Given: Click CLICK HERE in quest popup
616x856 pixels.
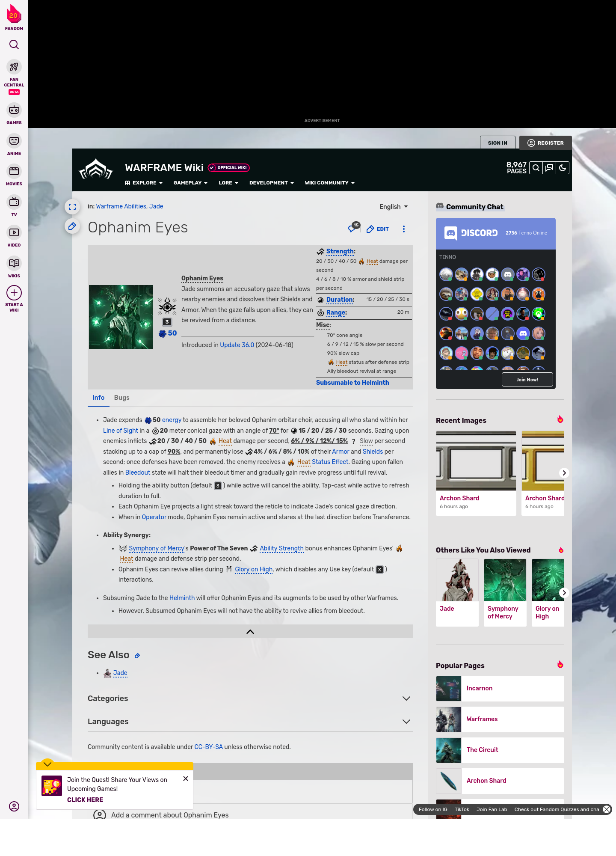Looking at the screenshot, I should [85, 800].
